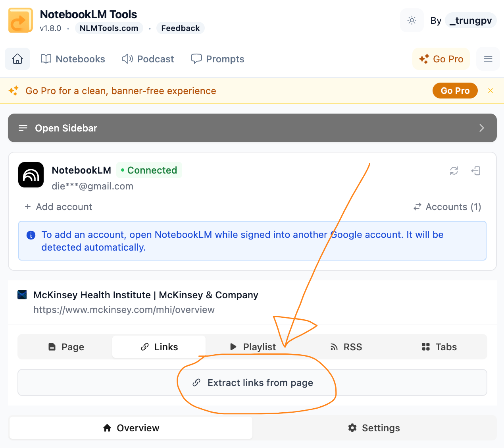Dismiss the Go Pro banner
Viewport: 504px width, 448px height.
(491, 91)
